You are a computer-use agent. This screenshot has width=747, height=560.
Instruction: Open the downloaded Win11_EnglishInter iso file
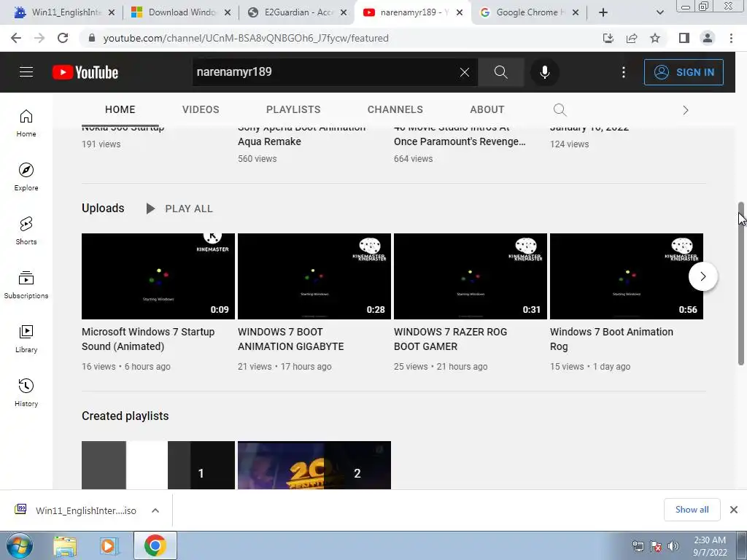point(75,510)
